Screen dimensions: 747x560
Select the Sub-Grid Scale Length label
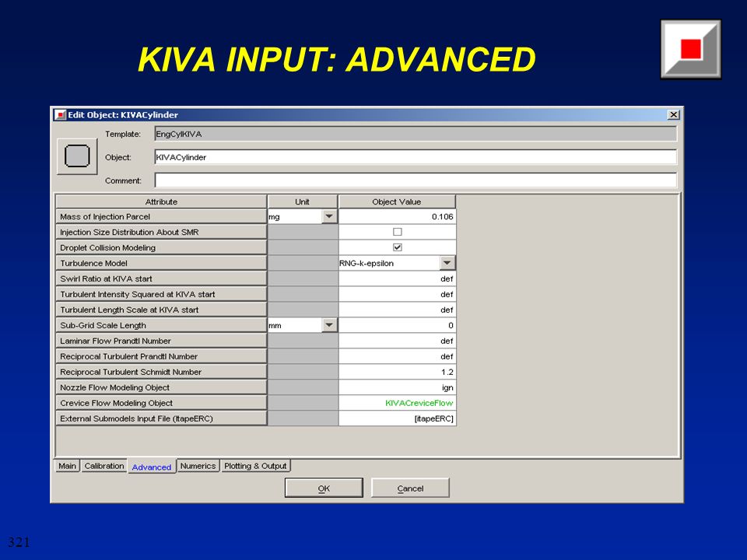click(161, 325)
